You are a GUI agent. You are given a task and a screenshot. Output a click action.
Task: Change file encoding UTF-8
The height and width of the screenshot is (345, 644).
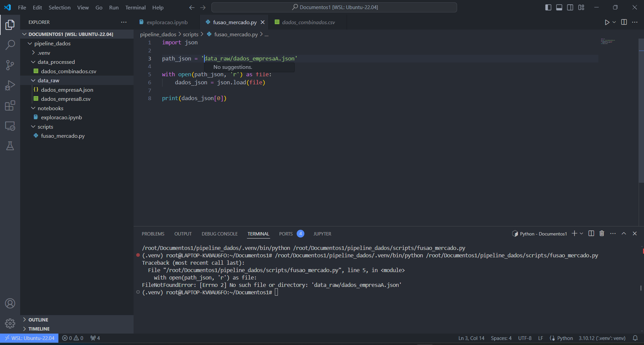coord(525,338)
